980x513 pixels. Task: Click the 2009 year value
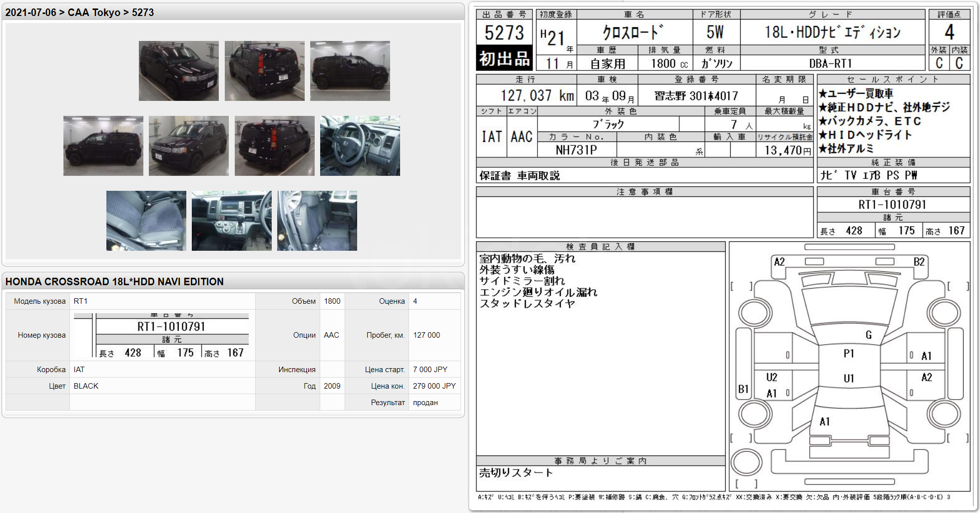(x=332, y=386)
